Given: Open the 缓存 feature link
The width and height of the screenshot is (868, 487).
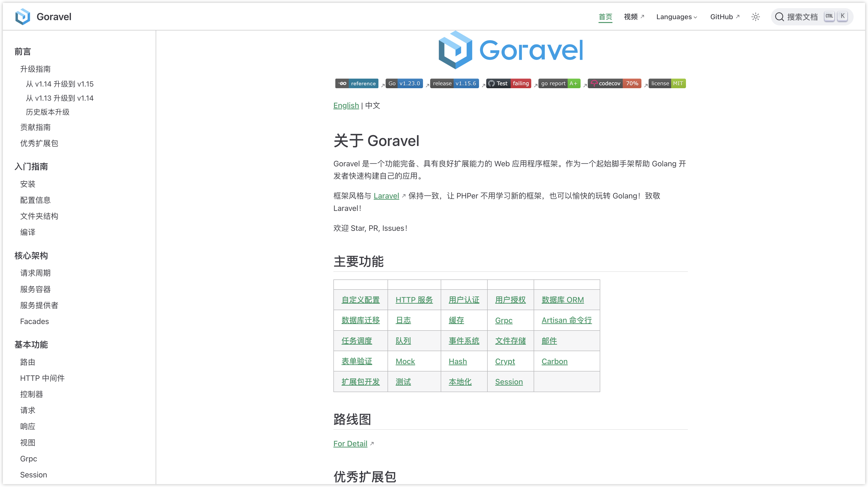Looking at the screenshot, I should pyautogui.click(x=456, y=320).
